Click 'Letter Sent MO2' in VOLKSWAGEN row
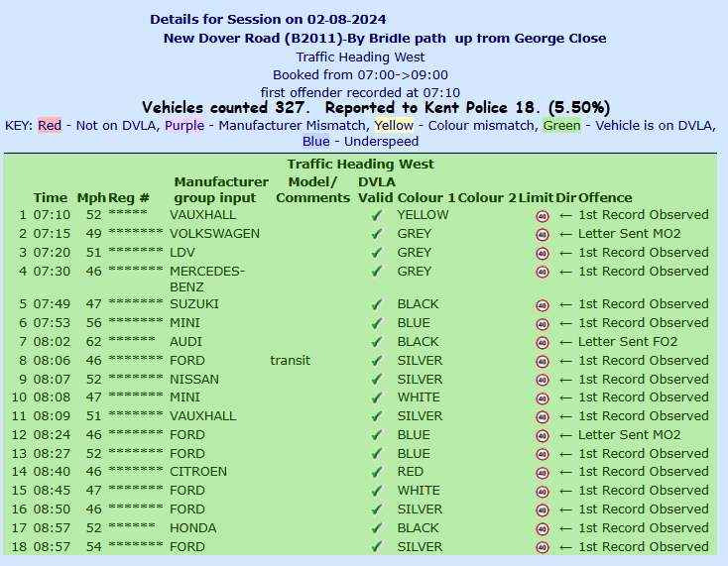728x566 pixels. click(629, 234)
